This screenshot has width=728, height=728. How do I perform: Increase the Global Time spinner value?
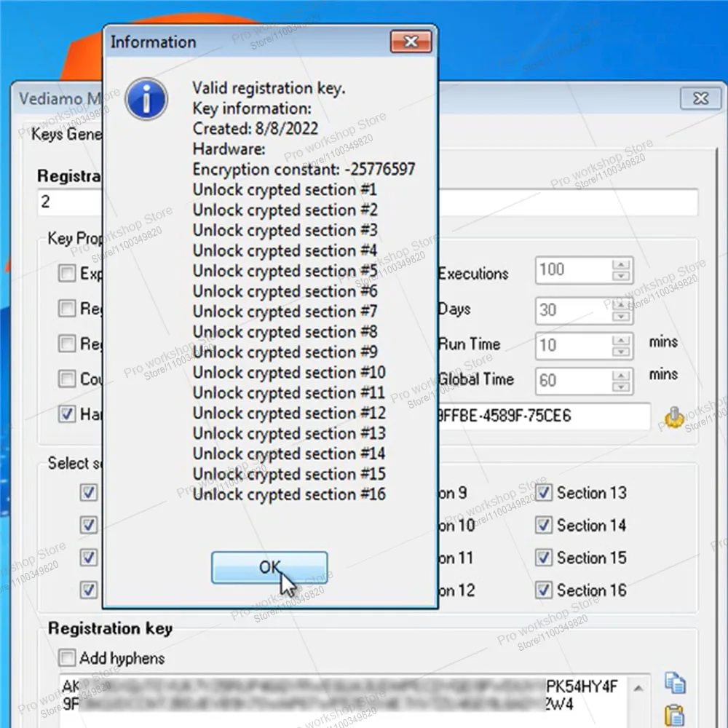click(621, 376)
